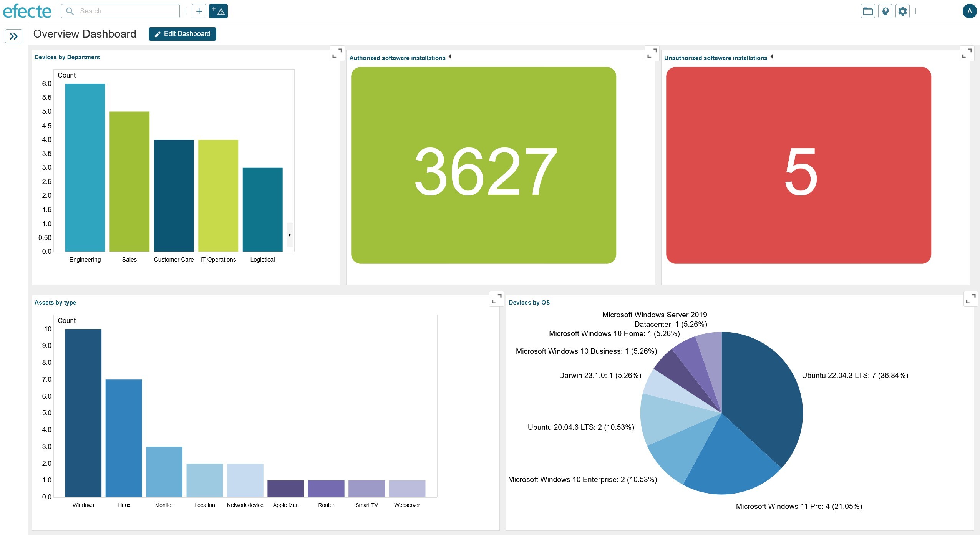Click the Microsoft Windows 10 Home label
Image resolution: width=980 pixels, height=535 pixels.
coord(614,333)
